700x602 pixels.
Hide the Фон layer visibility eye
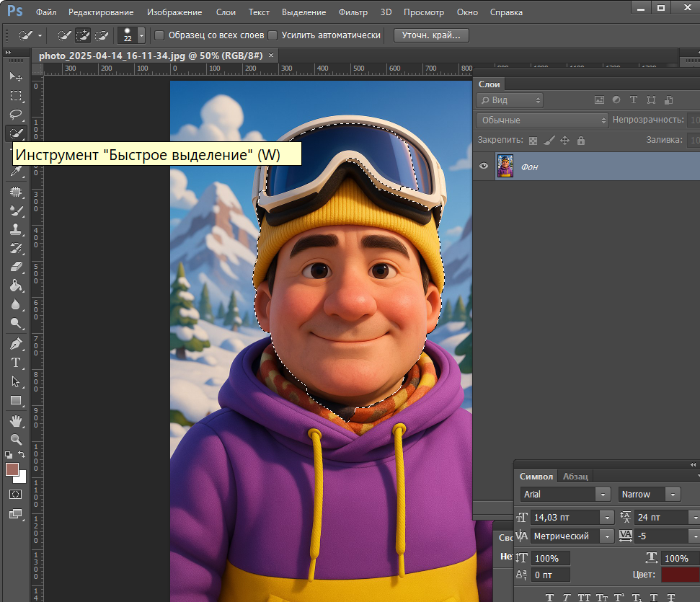click(484, 166)
